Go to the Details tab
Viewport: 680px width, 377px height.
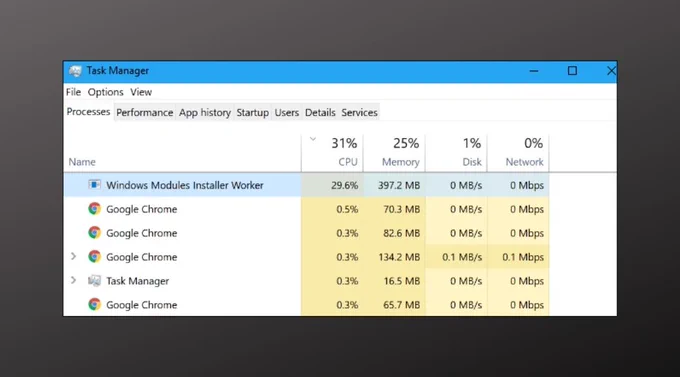[320, 112]
